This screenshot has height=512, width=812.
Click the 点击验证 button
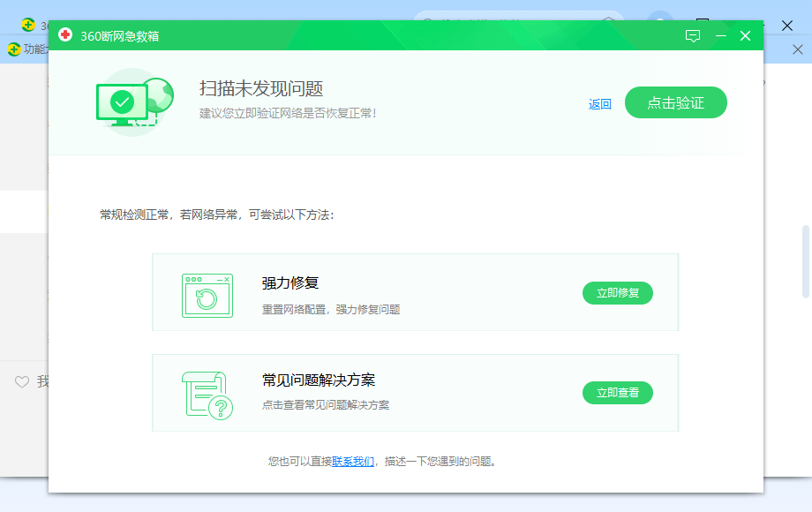676,102
